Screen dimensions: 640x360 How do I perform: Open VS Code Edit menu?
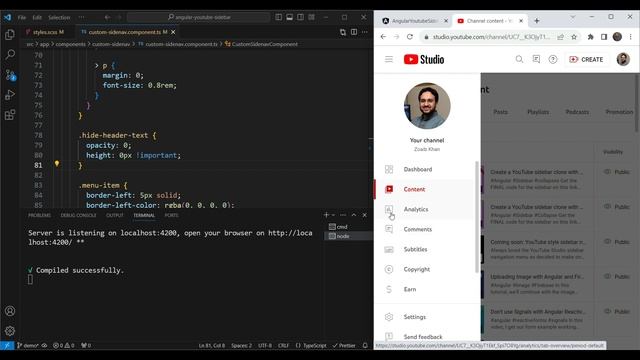(x=37, y=18)
